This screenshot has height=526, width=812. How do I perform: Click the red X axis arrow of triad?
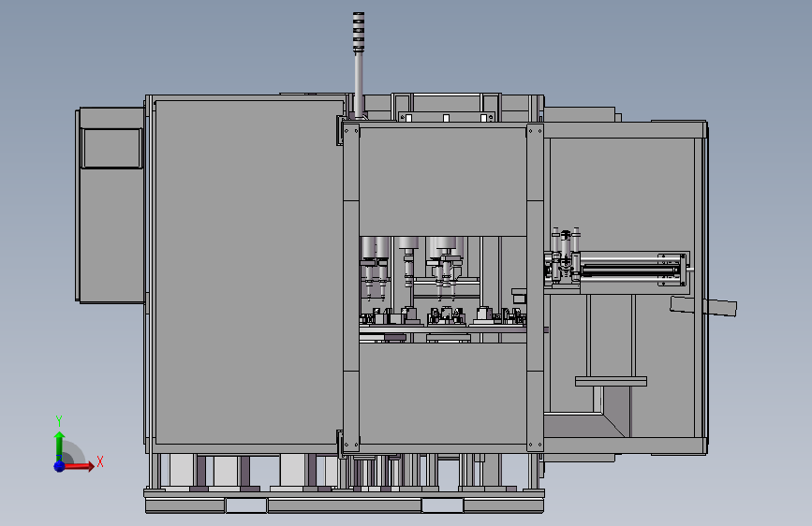80,466
